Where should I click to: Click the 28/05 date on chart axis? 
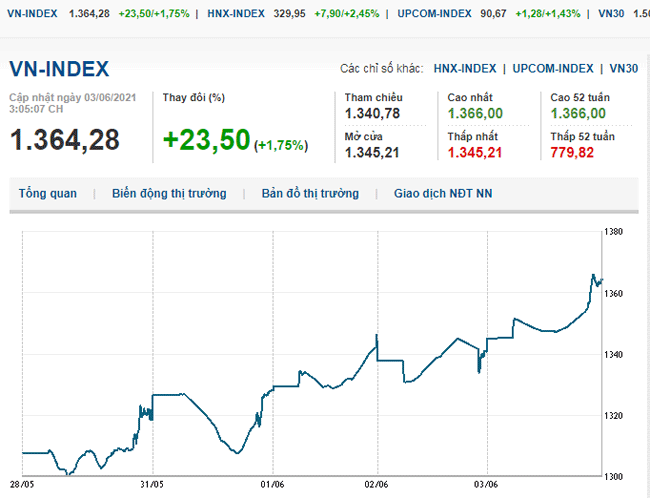pyautogui.click(x=22, y=484)
